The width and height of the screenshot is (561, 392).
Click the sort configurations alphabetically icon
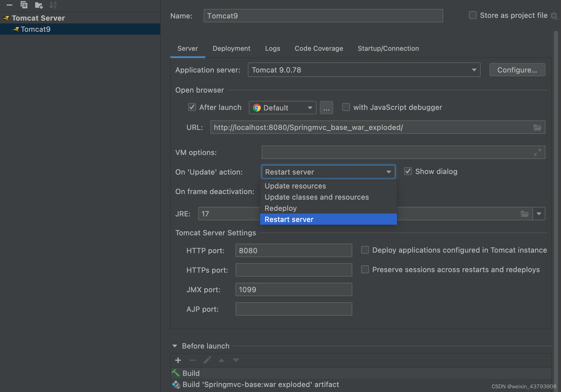coord(53,5)
